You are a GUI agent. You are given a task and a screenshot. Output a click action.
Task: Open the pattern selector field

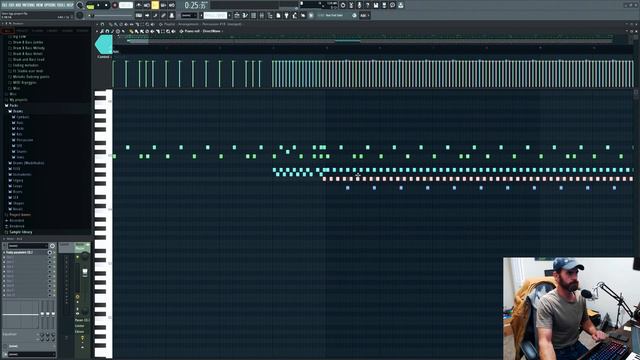[215, 15]
